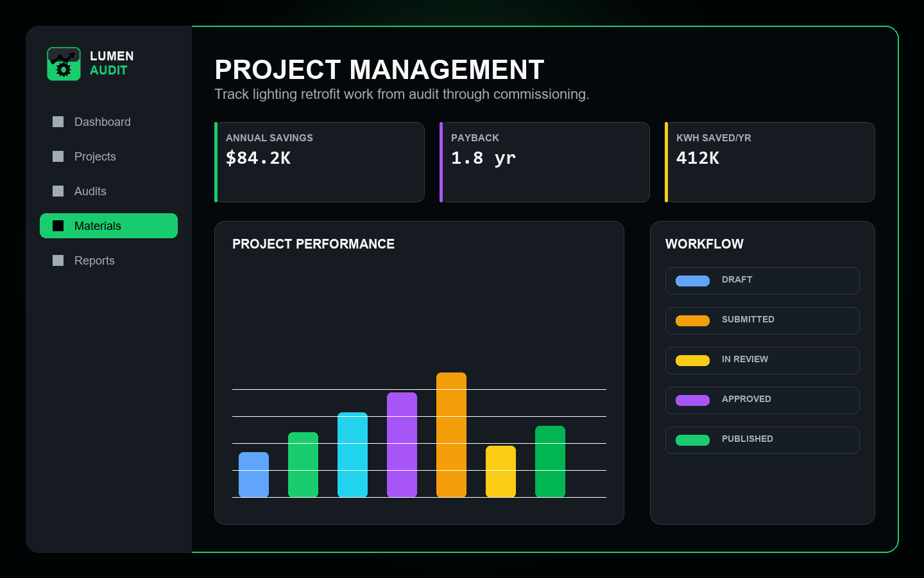Open the Reports section
This screenshot has height=578, width=924.
click(108, 261)
